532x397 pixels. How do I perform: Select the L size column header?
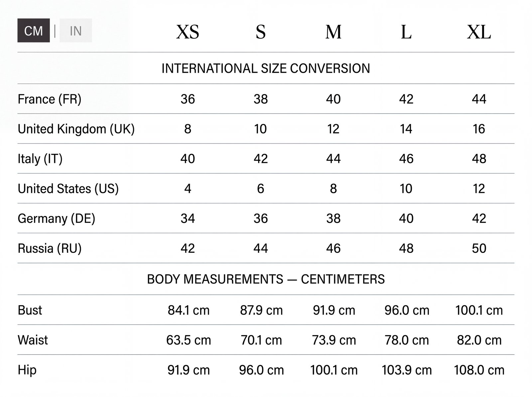pos(406,32)
